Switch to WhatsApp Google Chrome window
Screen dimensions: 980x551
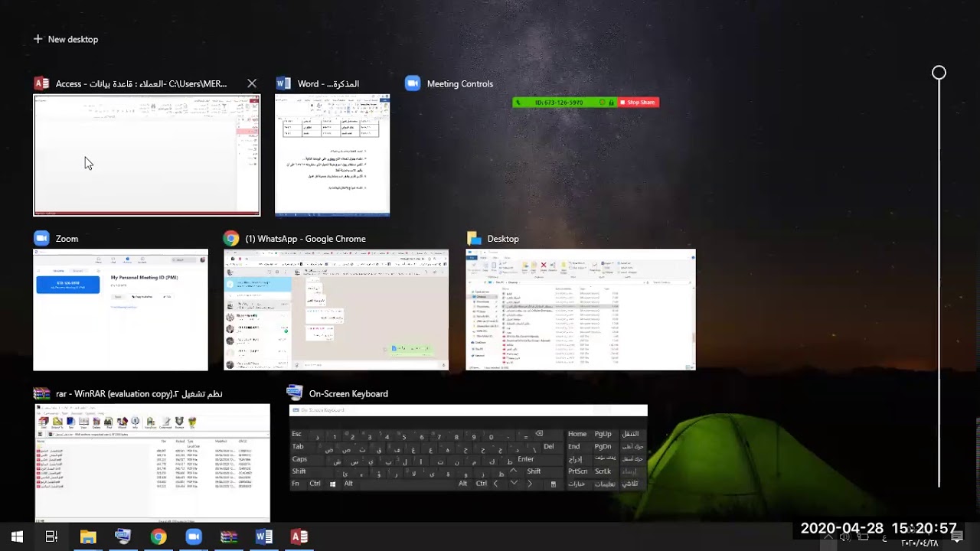pos(336,310)
